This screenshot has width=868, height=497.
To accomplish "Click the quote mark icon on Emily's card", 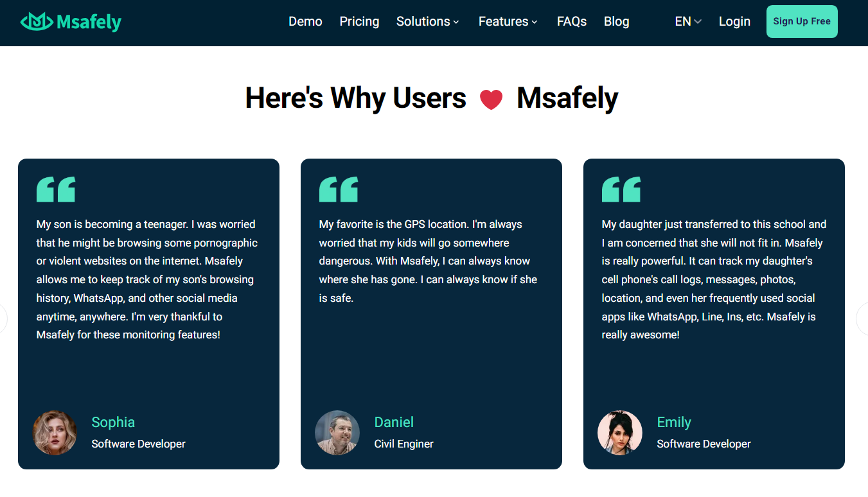I will pos(621,189).
